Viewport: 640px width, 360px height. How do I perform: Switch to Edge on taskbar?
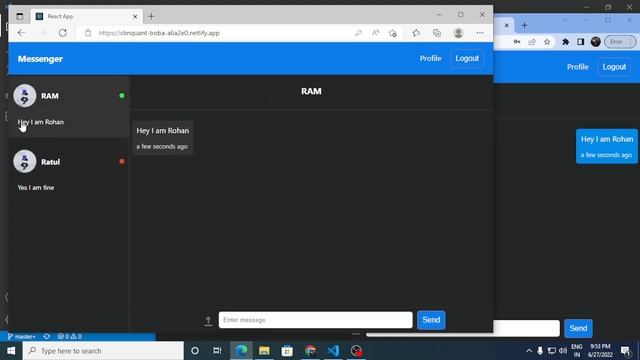pos(241,351)
